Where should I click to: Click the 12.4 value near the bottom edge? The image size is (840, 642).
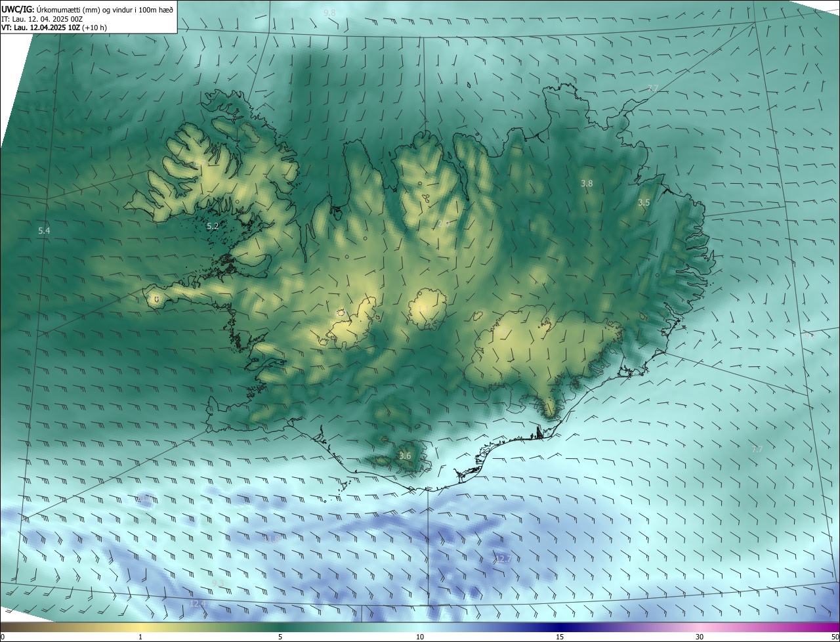[x=198, y=603]
